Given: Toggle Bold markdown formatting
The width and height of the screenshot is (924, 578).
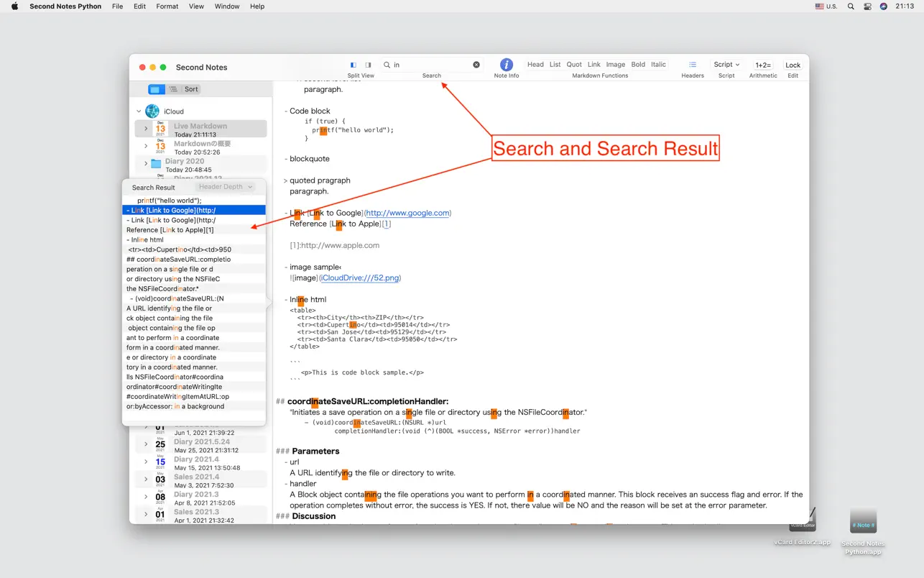Looking at the screenshot, I should point(638,64).
